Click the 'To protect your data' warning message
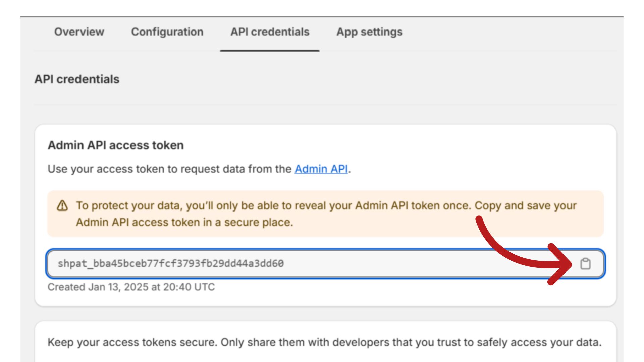Image resolution: width=644 pixels, height=362 pixels. [326, 214]
